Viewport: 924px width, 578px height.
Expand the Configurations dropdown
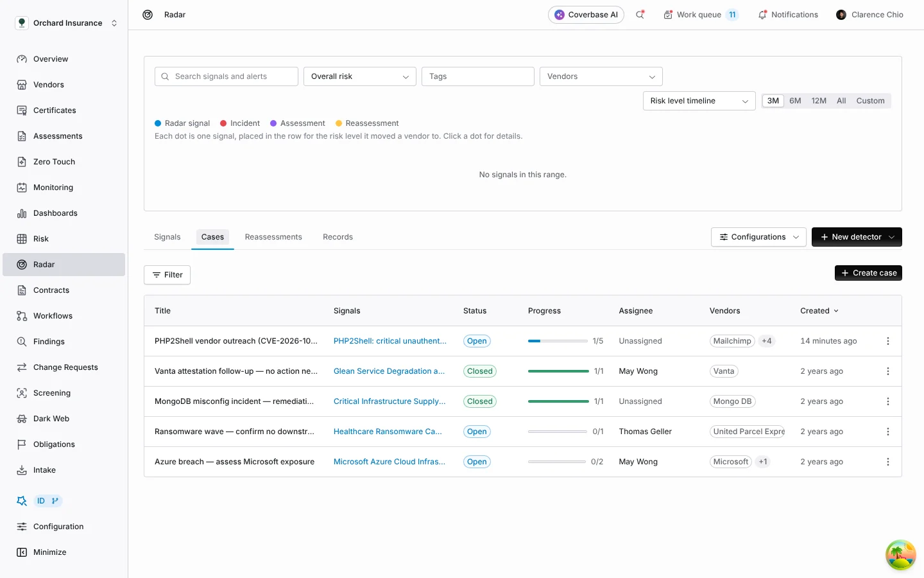coord(758,237)
